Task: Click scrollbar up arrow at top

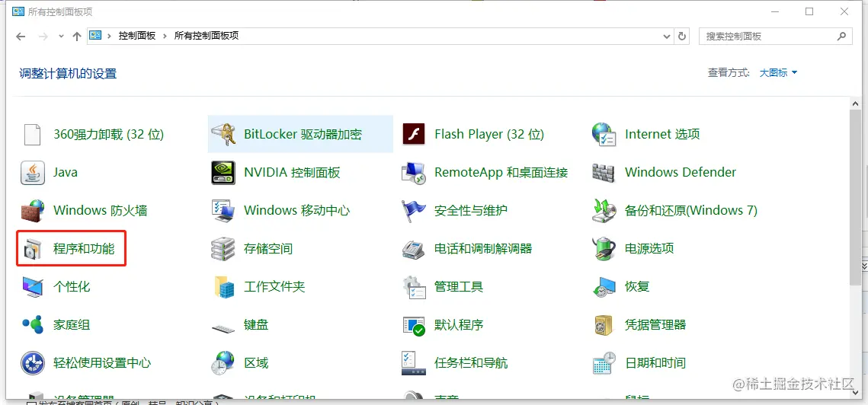Action: tap(855, 103)
